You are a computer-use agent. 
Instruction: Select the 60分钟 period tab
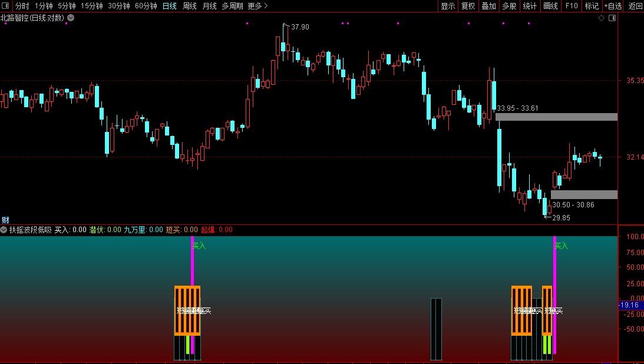tap(146, 6)
